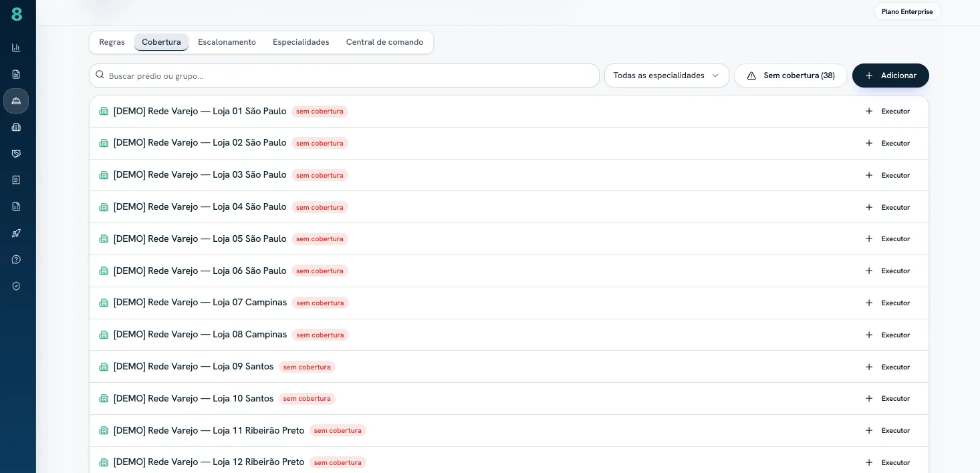Open the Central de comando tab
Viewport: 980px width, 473px height.
click(384, 42)
